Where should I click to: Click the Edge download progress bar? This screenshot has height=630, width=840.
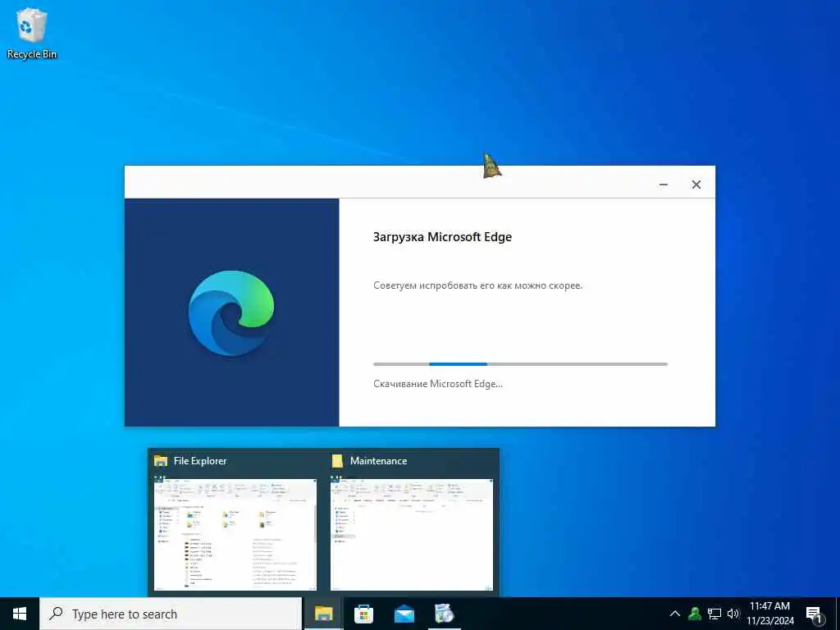point(520,364)
